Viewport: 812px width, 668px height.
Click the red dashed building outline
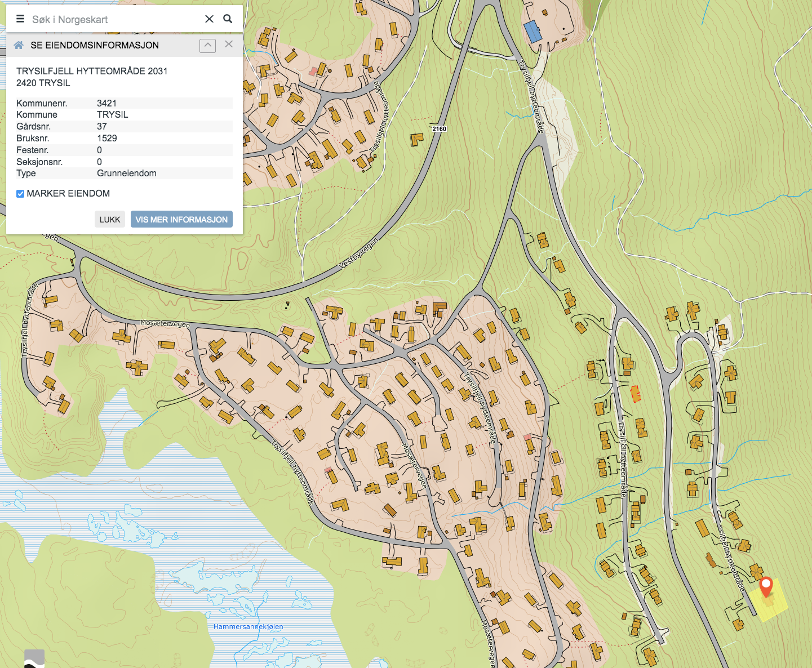pos(636,394)
